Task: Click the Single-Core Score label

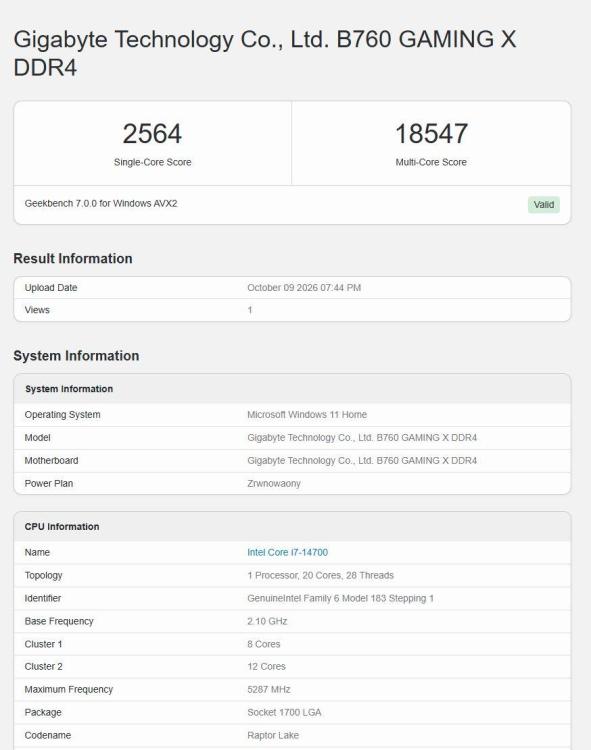Action: (153, 162)
